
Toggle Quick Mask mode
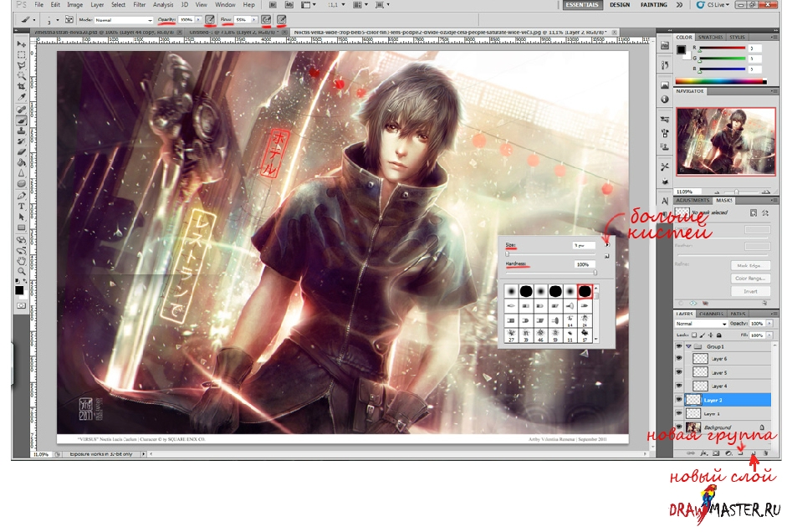coord(21,305)
